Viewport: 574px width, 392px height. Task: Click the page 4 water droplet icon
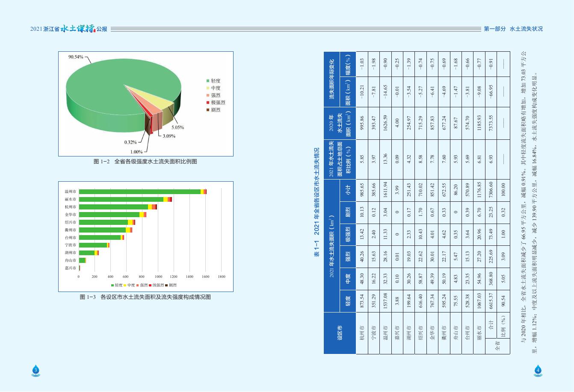538,370
